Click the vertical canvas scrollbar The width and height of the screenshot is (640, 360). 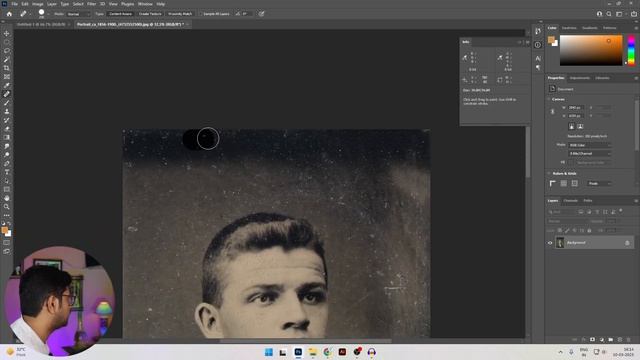tap(528, 152)
